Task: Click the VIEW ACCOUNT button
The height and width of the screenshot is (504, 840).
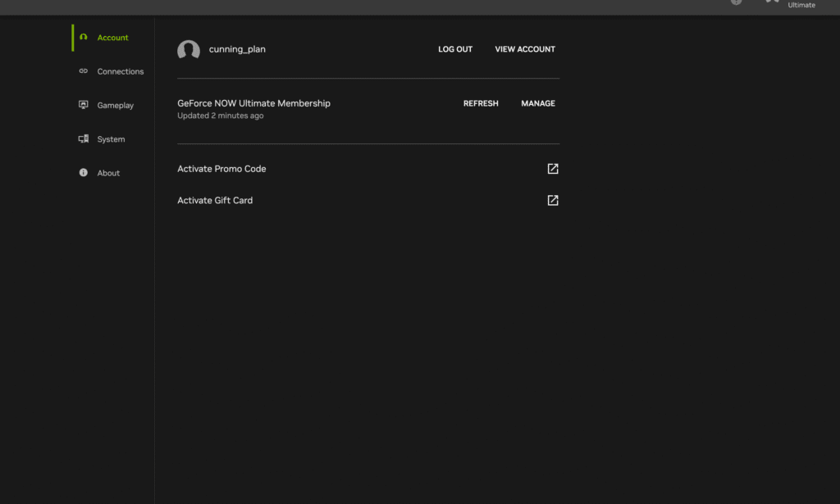Action: tap(525, 49)
